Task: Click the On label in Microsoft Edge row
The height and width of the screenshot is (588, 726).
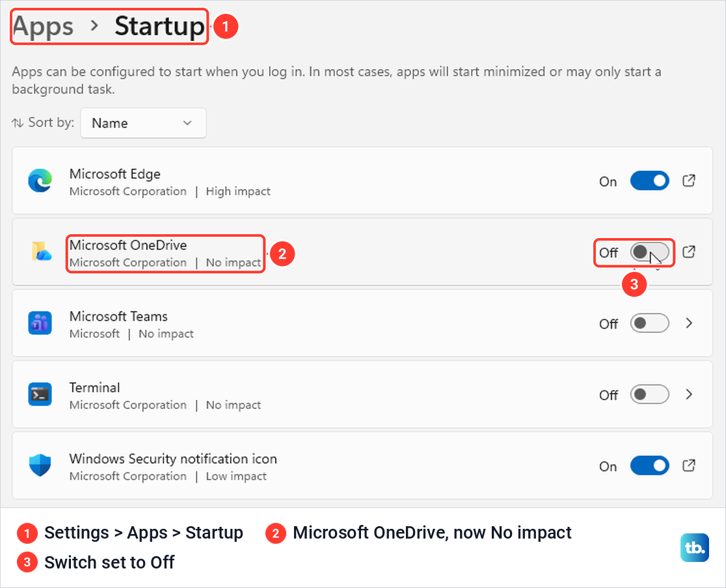Action: coord(608,181)
